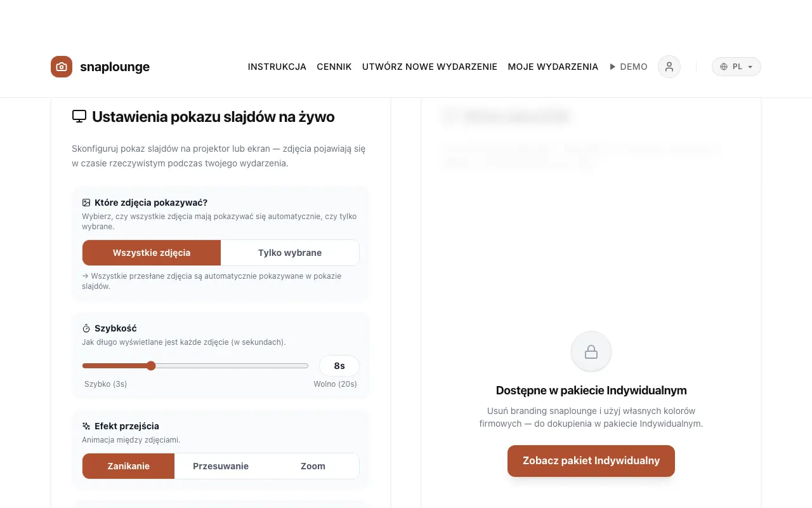The image size is (812, 508).
Task: Click the image icon next to Które zdjęcia pokazywać
Action: [86, 203]
